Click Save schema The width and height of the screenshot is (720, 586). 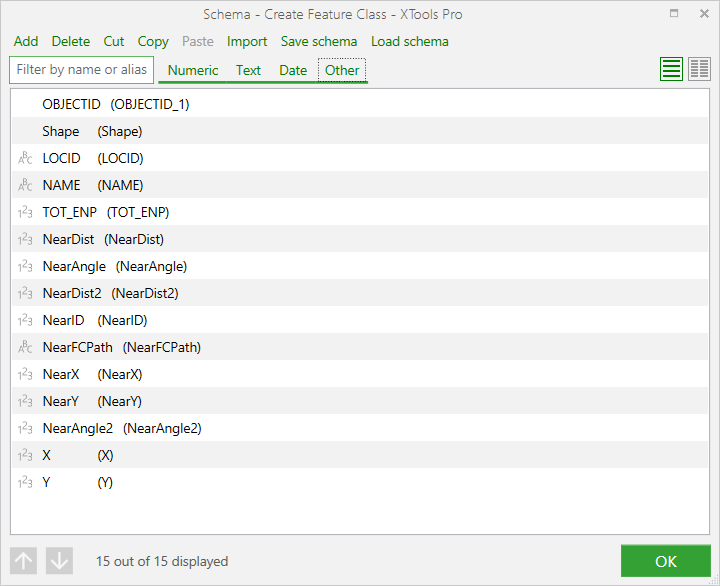click(x=319, y=41)
